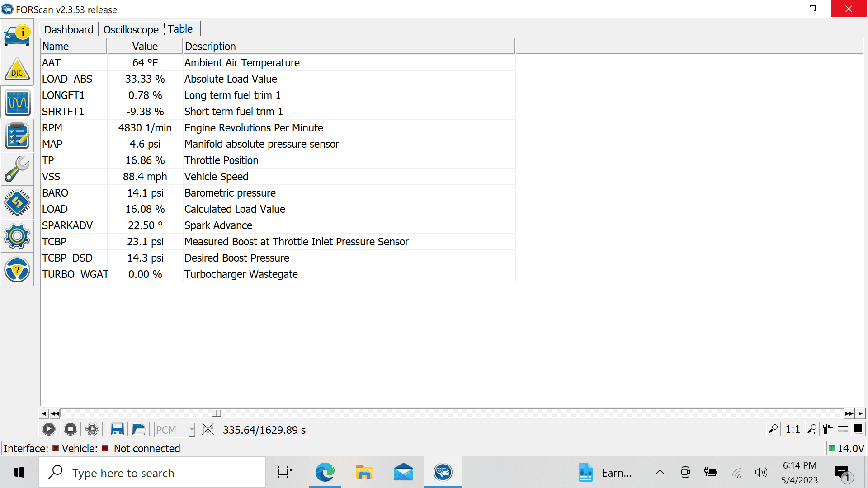Toggle the black and white background color button
868x488 pixels.
[x=858, y=429]
